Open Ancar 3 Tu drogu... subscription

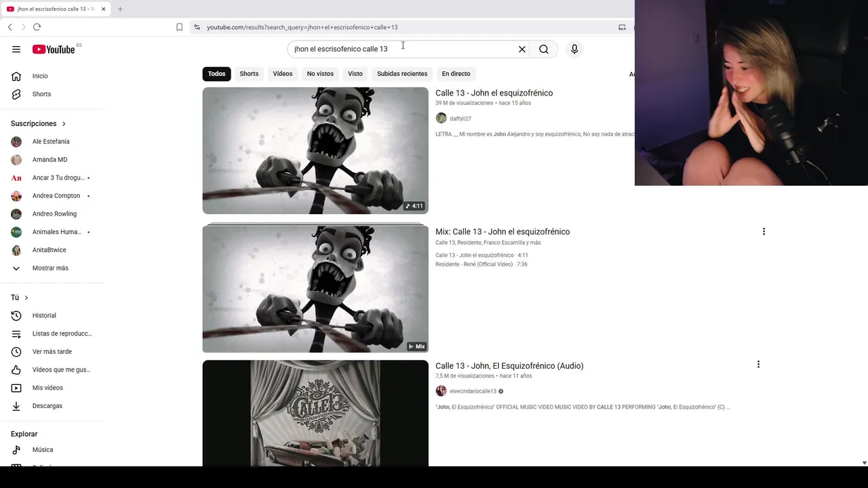point(52,178)
